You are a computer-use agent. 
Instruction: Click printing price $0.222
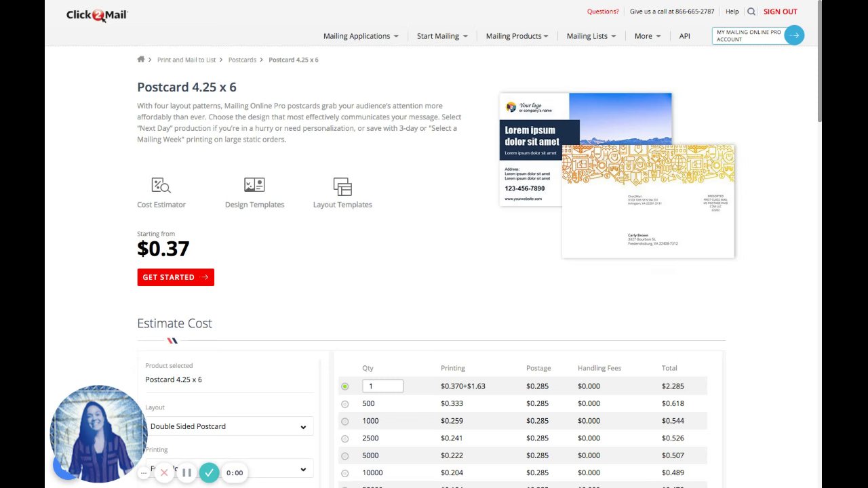tap(452, 455)
